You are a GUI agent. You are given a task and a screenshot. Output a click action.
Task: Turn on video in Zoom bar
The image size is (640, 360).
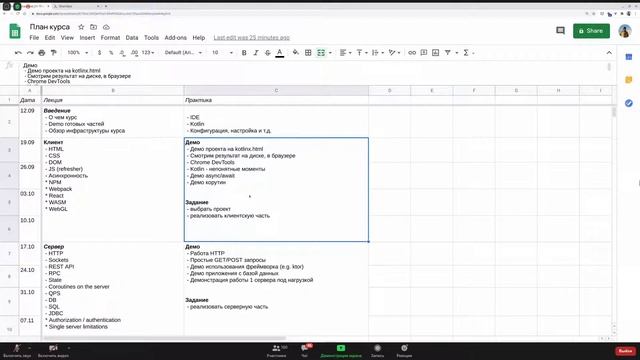tap(53, 351)
